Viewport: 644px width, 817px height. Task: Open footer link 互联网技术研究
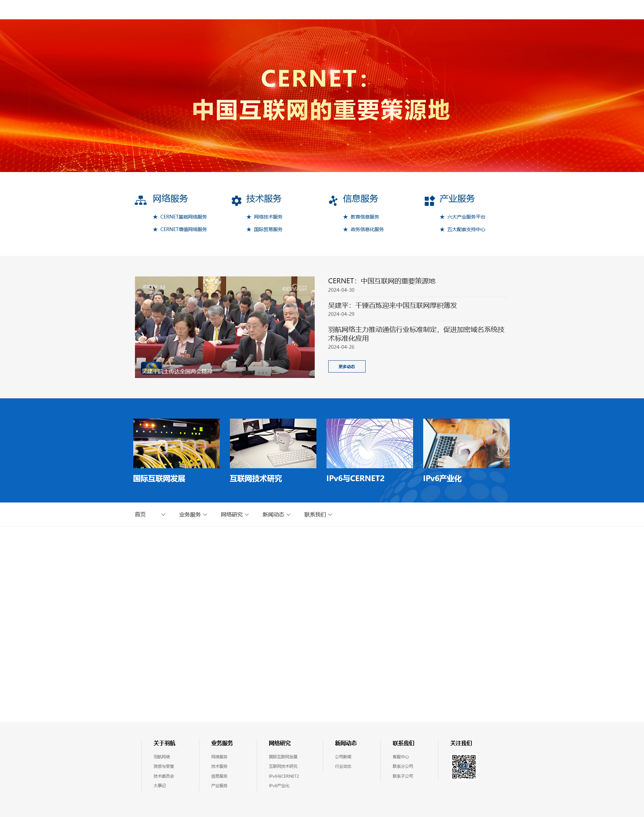click(283, 766)
